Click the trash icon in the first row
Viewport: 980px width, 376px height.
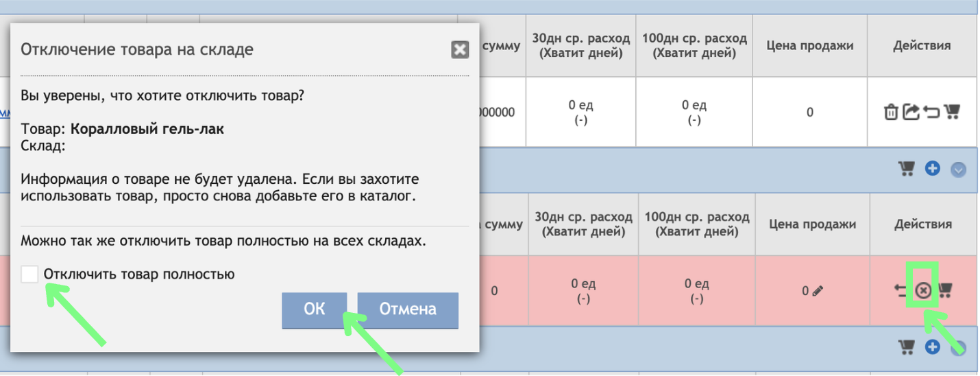coord(891,112)
